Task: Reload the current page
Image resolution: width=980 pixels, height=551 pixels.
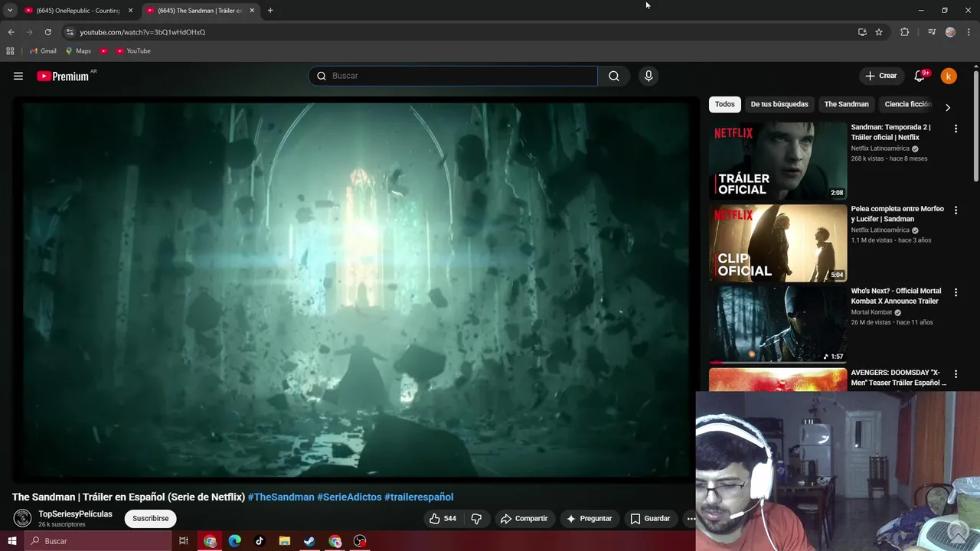Action: 47,32
